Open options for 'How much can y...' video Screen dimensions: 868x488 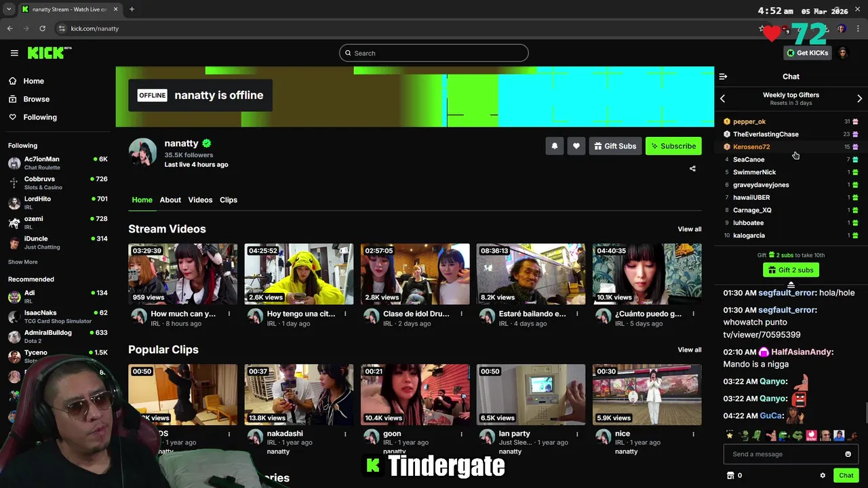(x=229, y=314)
